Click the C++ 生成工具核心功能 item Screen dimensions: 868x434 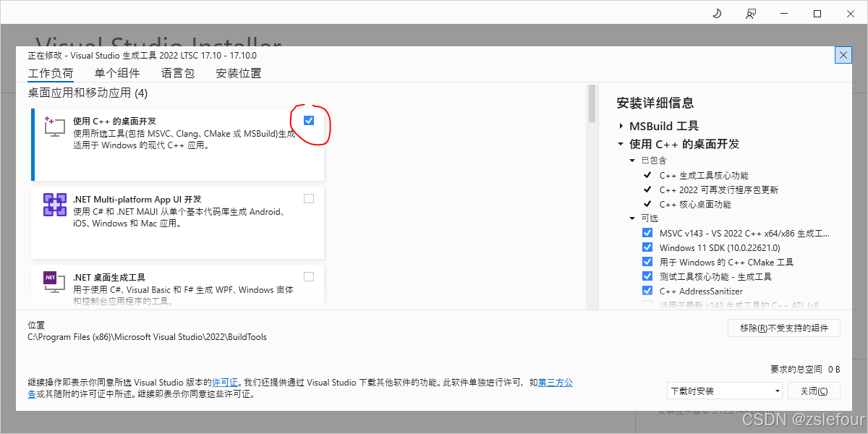click(x=704, y=175)
